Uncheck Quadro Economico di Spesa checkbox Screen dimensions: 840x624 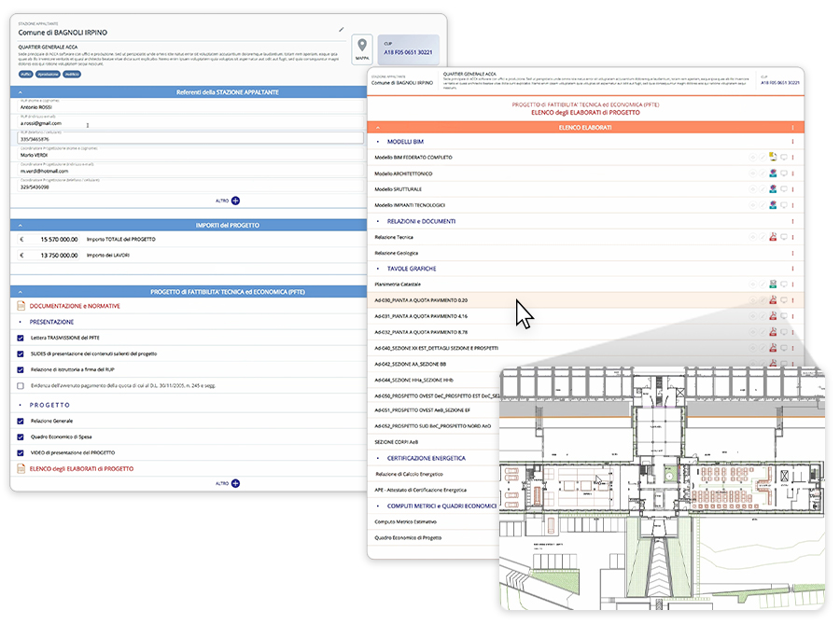click(21, 437)
